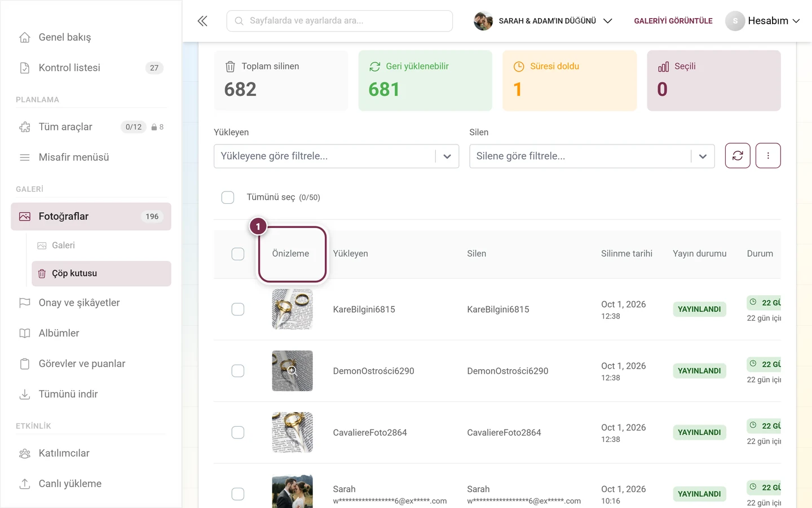Click the people icon for Katılımcılar
This screenshot has height=508, width=812.
[25, 453]
